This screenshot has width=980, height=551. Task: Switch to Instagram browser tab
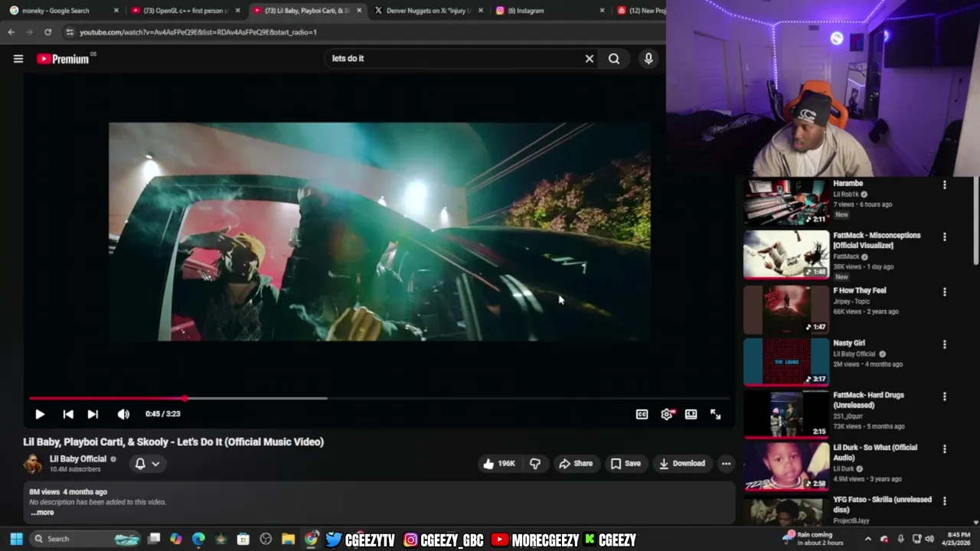(547, 11)
